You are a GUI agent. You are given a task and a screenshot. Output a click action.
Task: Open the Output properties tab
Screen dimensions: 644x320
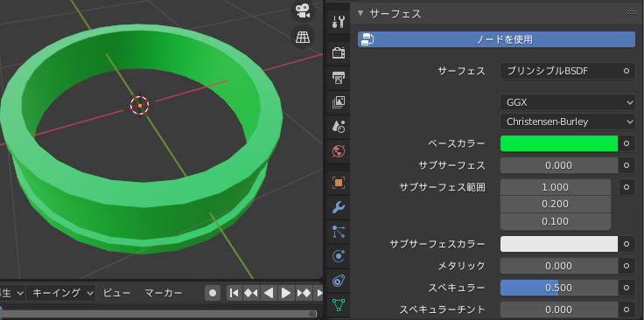(339, 78)
